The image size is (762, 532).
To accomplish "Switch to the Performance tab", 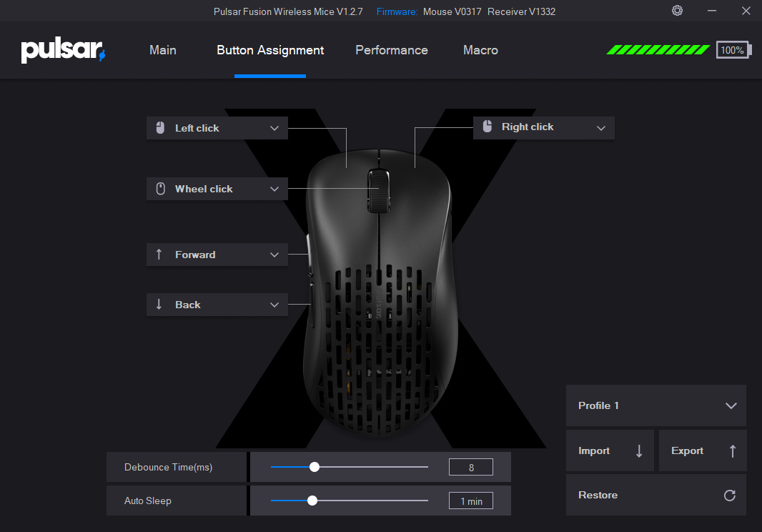I will coord(391,50).
